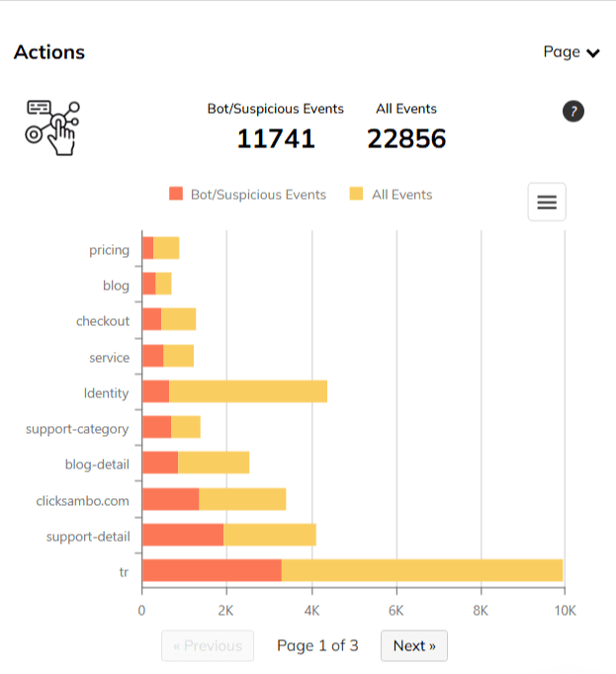The image size is (616, 674).
Task: Click the 11741 bot events count
Action: click(276, 139)
